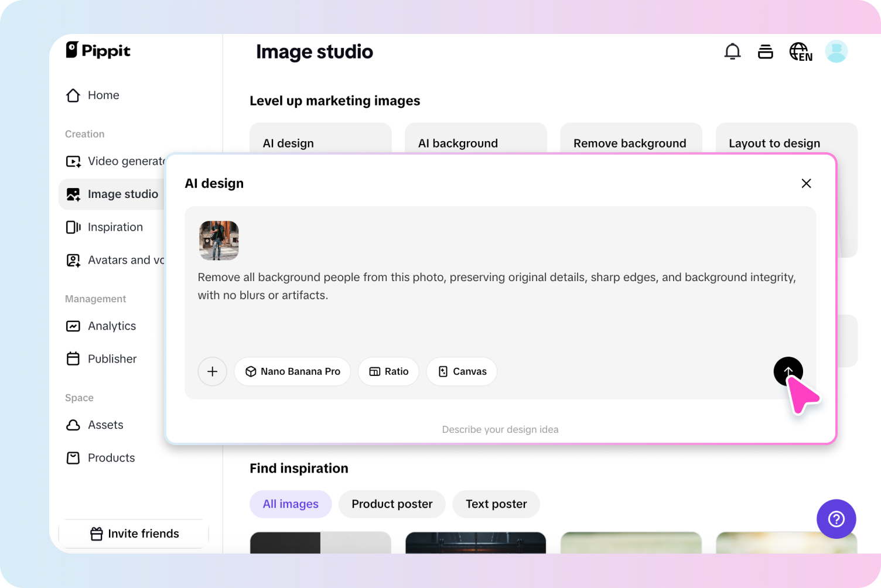Open Video generator from the Creation section
Image resolution: width=881 pixels, height=588 pixels.
(x=123, y=161)
